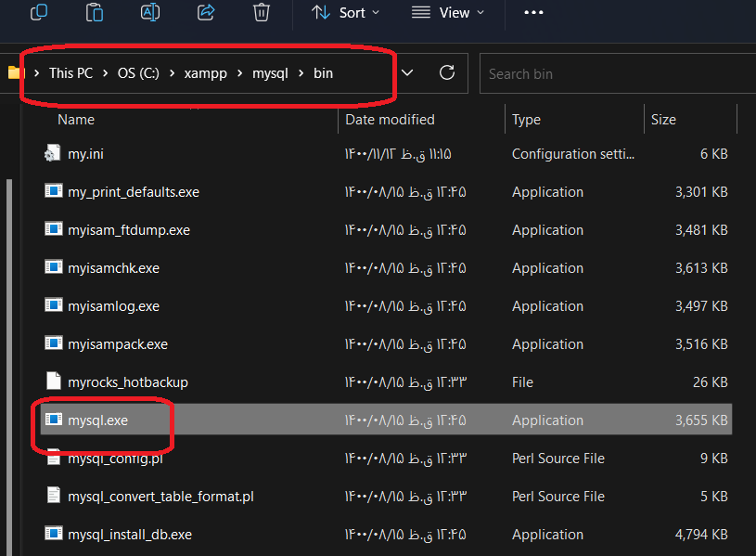Click the Share icon in the toolbar
This screenshot has height=556, width=756.
[206, 12]
